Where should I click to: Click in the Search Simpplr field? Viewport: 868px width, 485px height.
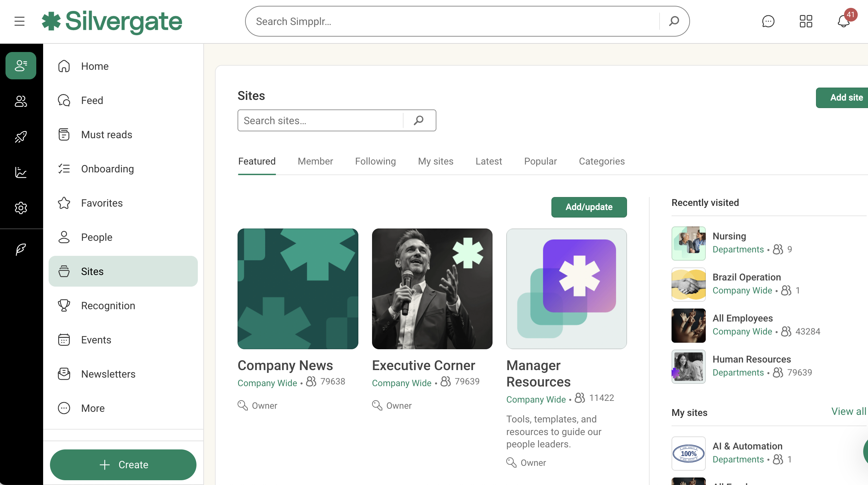tap(452, 21)
